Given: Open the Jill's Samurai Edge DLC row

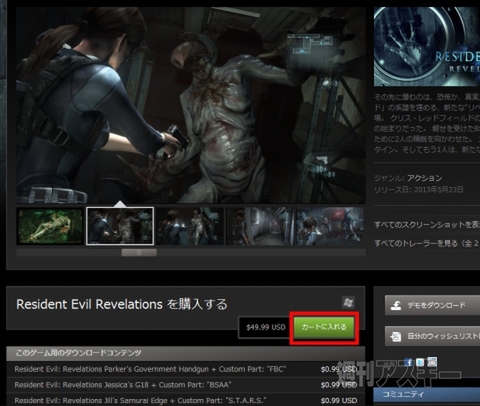Looking at the screenshot, I should click(186, 400).
